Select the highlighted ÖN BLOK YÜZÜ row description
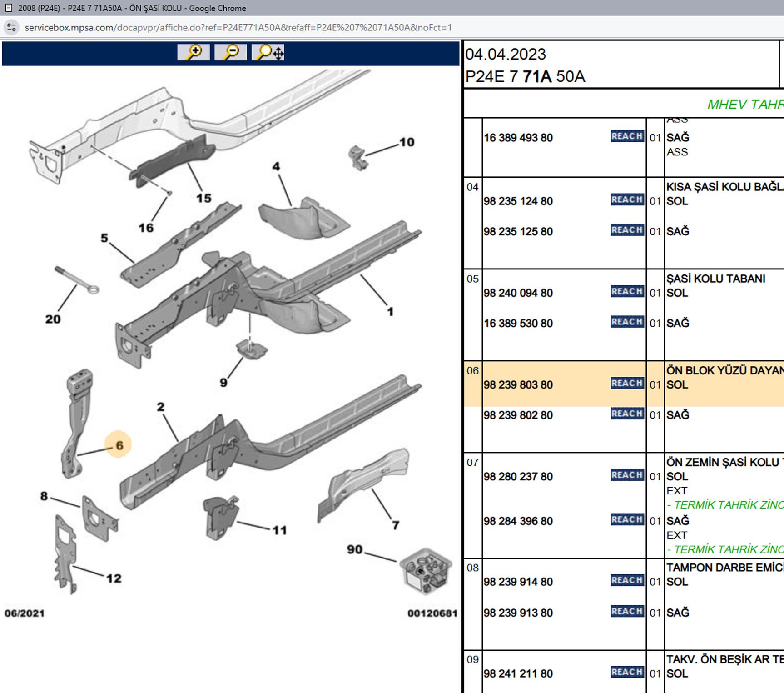784x698 pixels. coord(724,370)
